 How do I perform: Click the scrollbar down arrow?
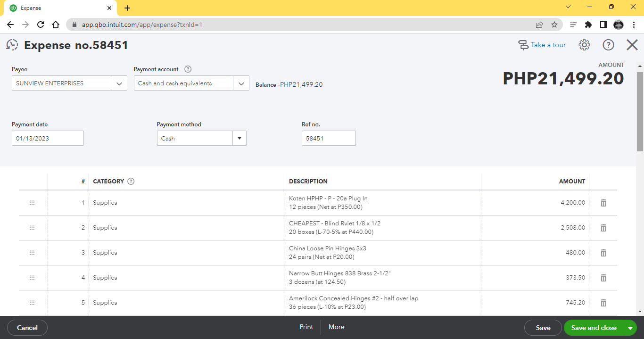tap(640, 312)
